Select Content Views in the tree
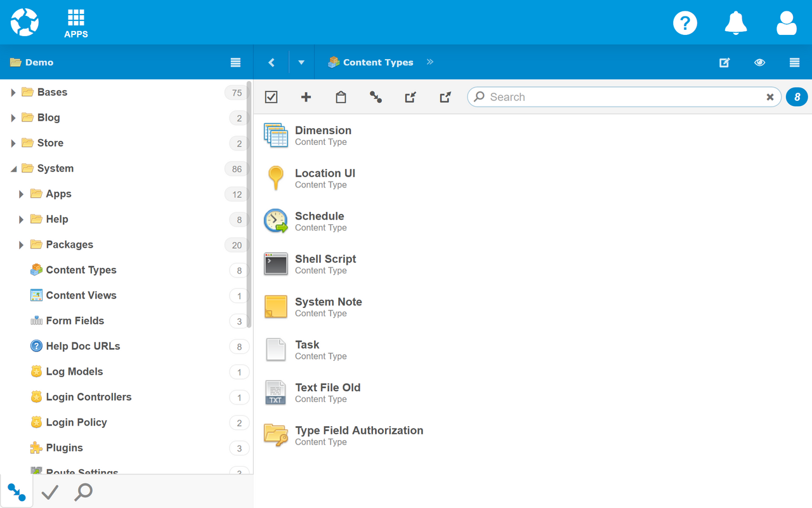This screenshot has height=508, width=812. click(81, 295)
